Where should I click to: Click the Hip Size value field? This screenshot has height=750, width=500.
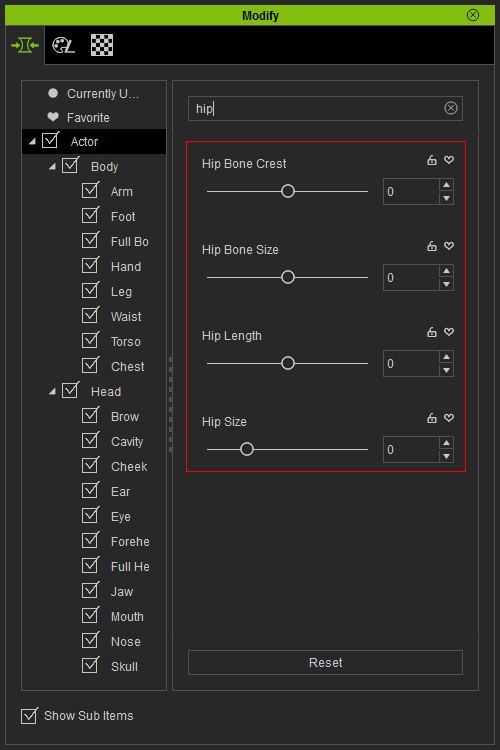411,450
